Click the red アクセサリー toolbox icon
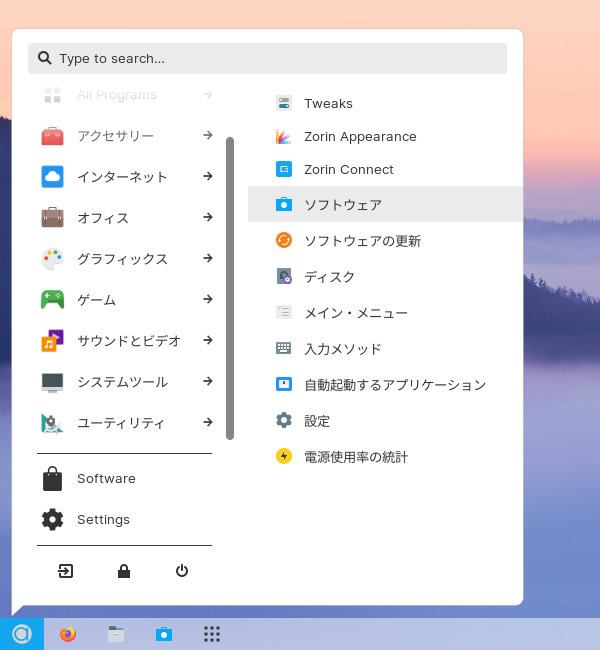The width and height of the screenshot is (600, 650). [52, 136]
